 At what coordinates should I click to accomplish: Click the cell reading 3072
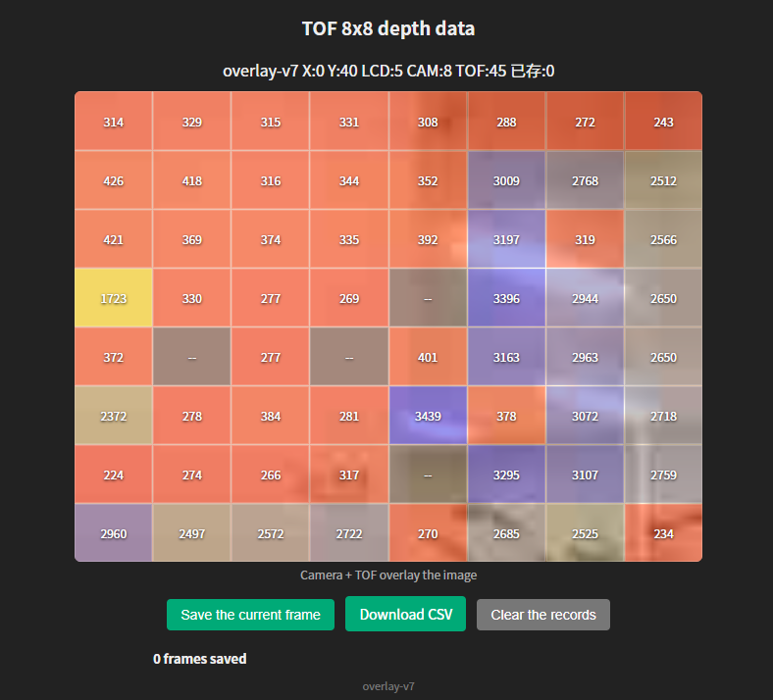[586, 416]
